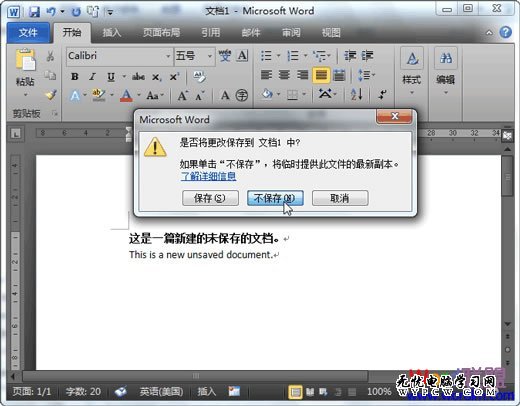This screenshot has height=406, width=520.
Task: Toggle Superscript formatting
Action: (x=174, y=77)
